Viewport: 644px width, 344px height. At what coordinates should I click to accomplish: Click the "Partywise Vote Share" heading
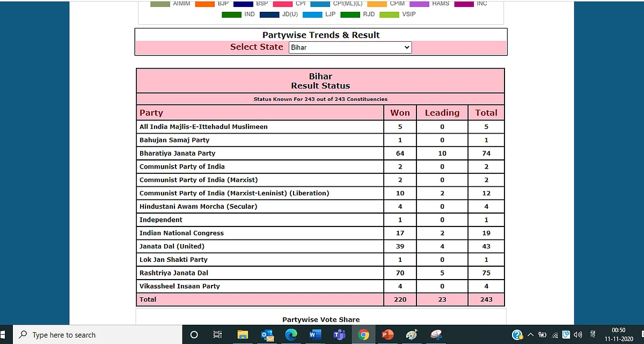point(321,319)
